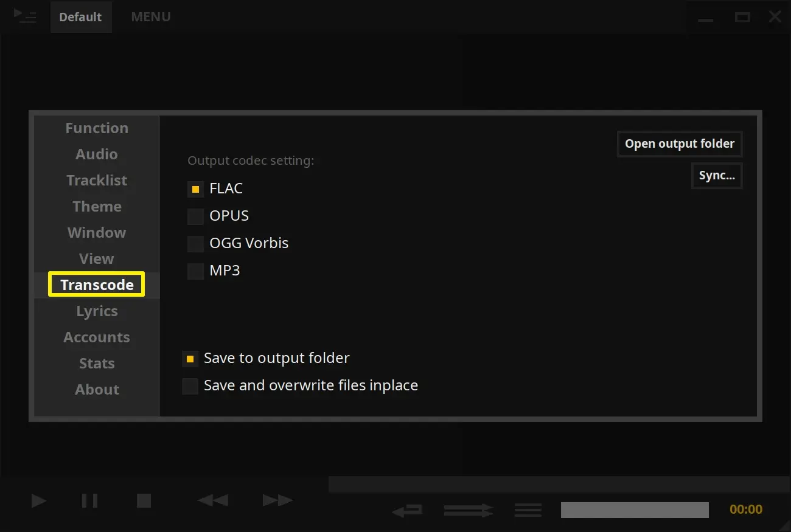Viewport: 791px width, 532px height.
Task: Open the Lyrics settings tab
Action: pyautogui.click(x=97, y=311)
